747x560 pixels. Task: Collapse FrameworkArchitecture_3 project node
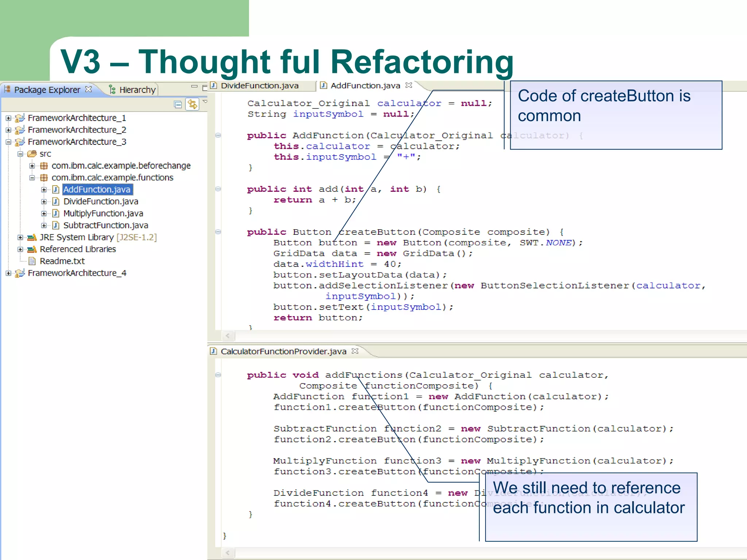click(x=8, y=142)
